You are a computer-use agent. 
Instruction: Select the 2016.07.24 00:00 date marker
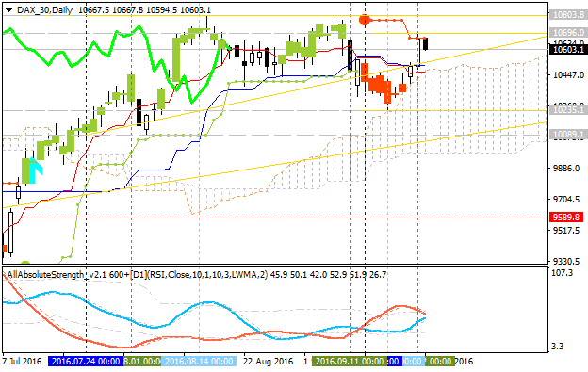pos(86,362)
